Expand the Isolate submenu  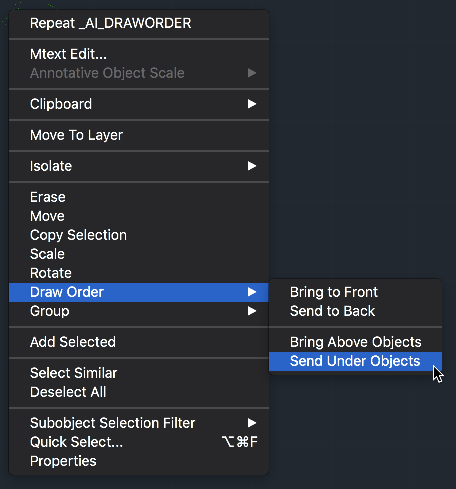tap(139, 166)
